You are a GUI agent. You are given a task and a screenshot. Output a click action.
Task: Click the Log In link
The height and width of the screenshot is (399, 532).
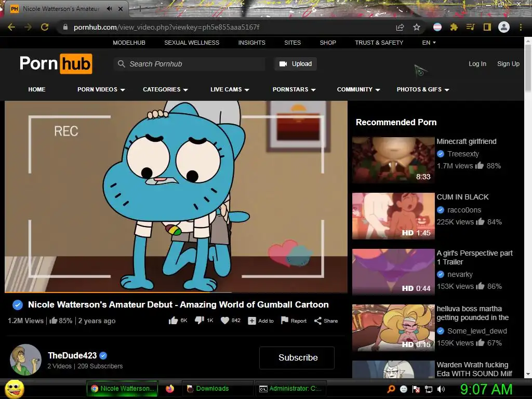[x=477, y=64]
